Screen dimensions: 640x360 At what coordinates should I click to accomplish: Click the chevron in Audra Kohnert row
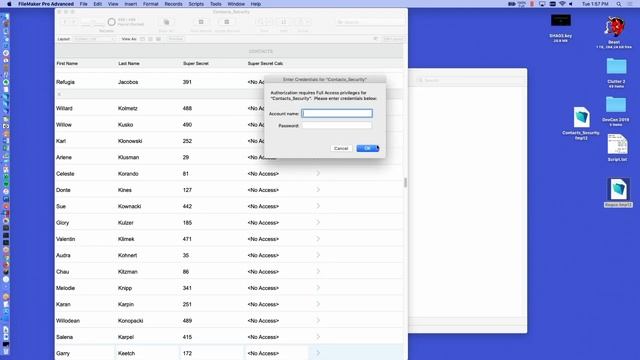pos(318,255)
